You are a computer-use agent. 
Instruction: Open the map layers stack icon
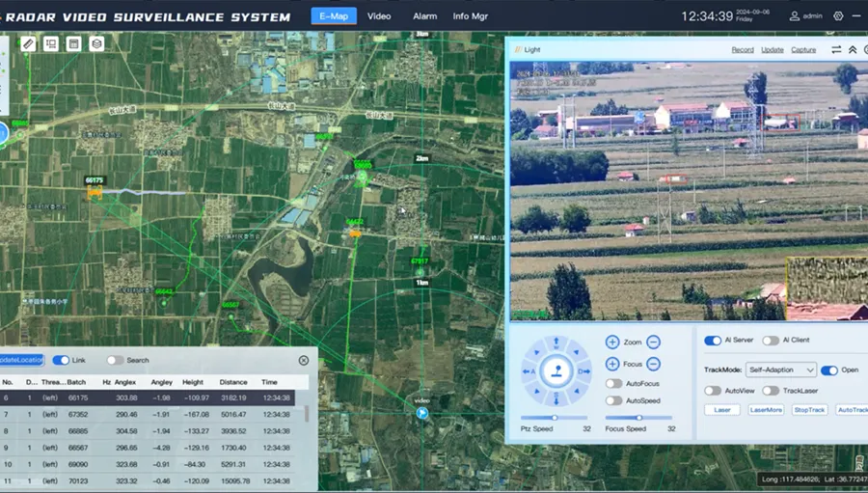click(x=96, y=43)
